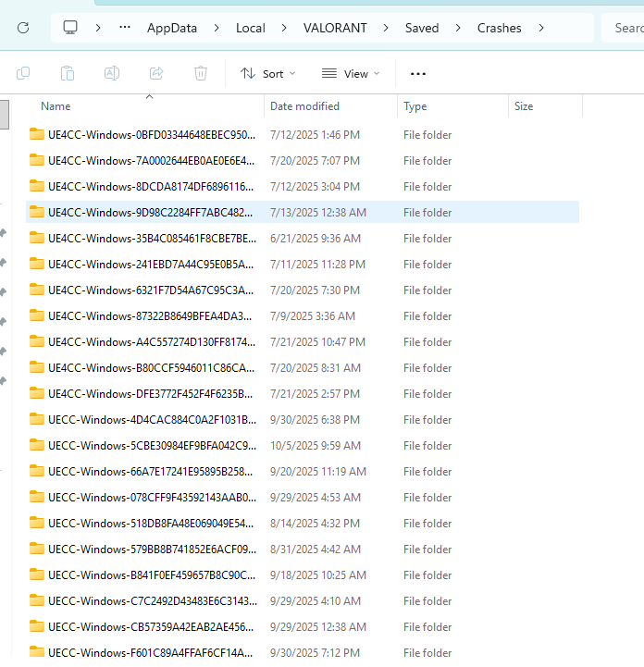
Task: Select folder UECC-Windows-C7C2492D43483E6C3143...
Action: coord(303,601)
